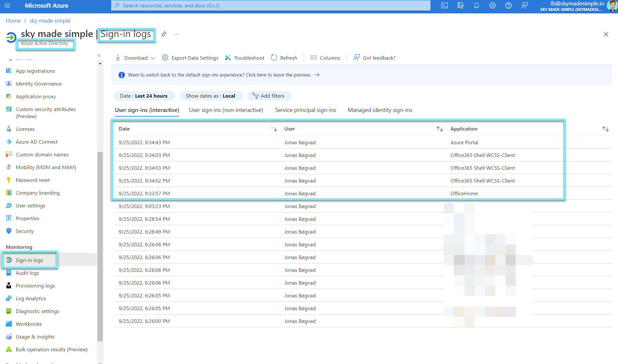Open the Troubleshoot tool
This screenshot has width=618, height=364.
coord(244,58)
